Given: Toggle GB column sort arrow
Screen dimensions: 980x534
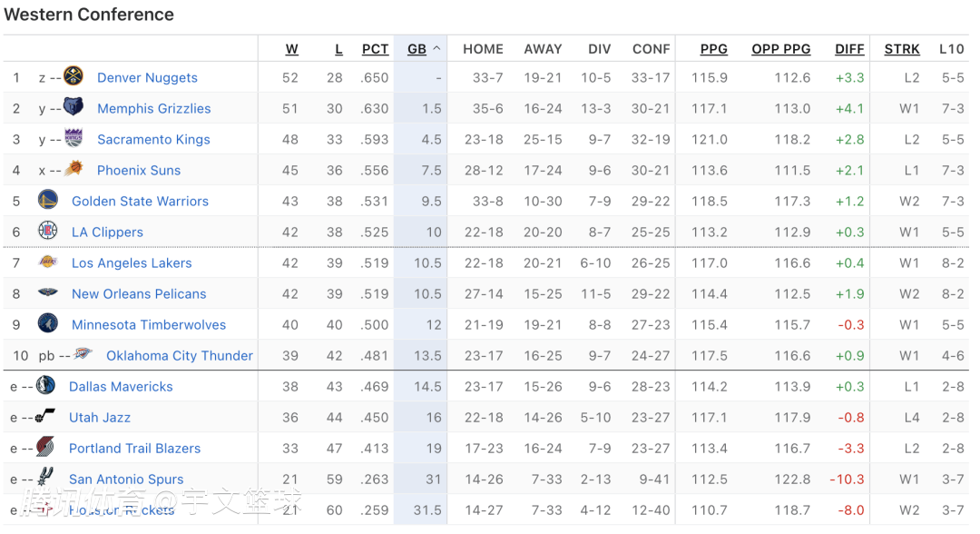Looking at the screenshot, I should click(x=436, y=49).
